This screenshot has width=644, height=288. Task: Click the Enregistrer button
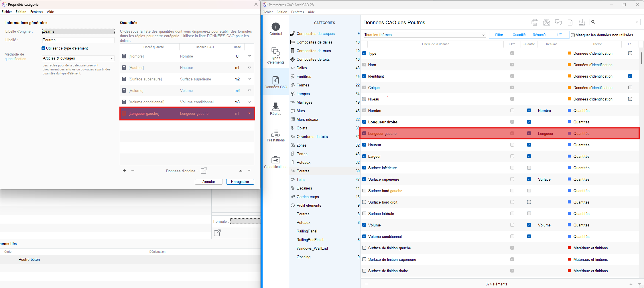point(240,182)
